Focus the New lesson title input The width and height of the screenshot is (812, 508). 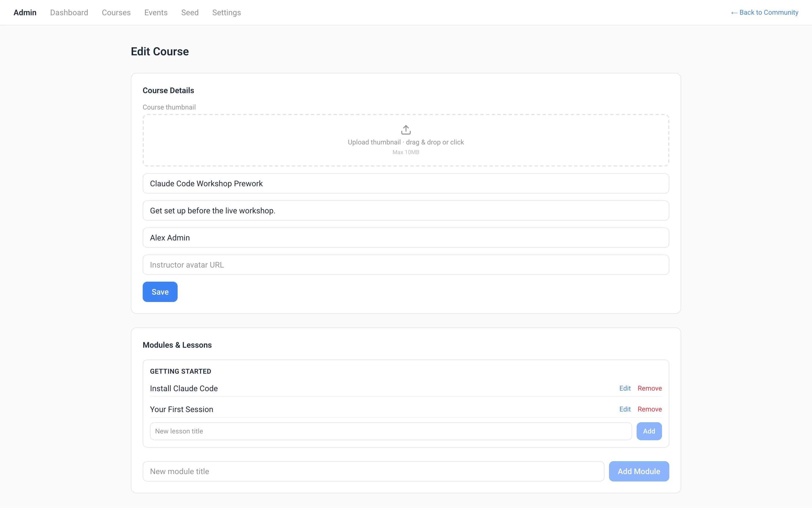point(390,431)
